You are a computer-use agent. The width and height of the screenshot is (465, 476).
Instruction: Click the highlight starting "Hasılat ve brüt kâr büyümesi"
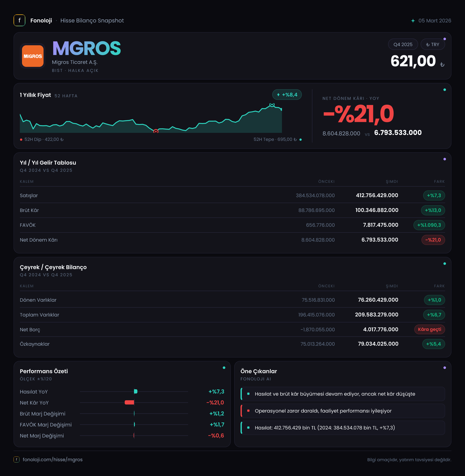click(x=343, y=394)
